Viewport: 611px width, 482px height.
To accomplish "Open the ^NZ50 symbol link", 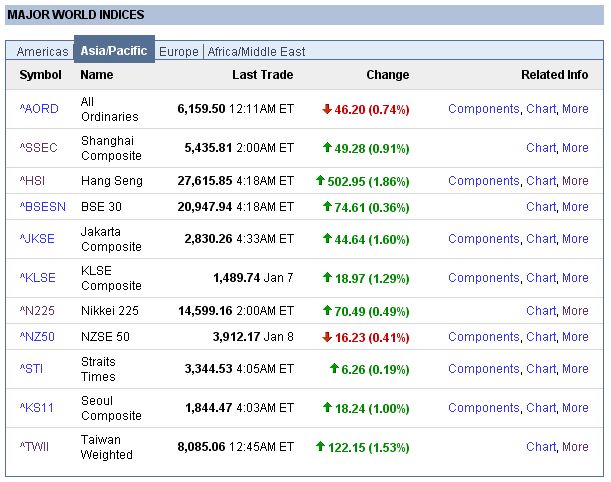I will pos(37,337).
